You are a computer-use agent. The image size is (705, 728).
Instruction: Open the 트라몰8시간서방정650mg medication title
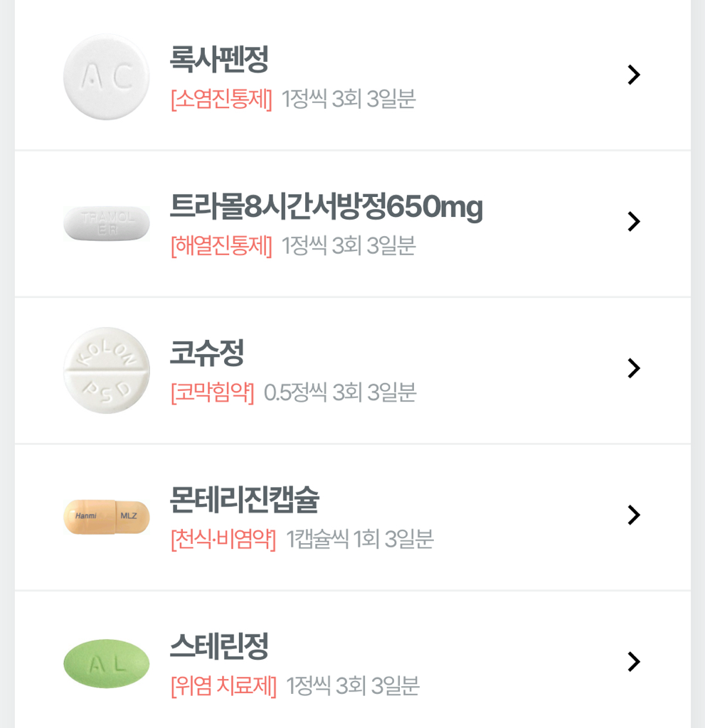(x=326, y=207)
